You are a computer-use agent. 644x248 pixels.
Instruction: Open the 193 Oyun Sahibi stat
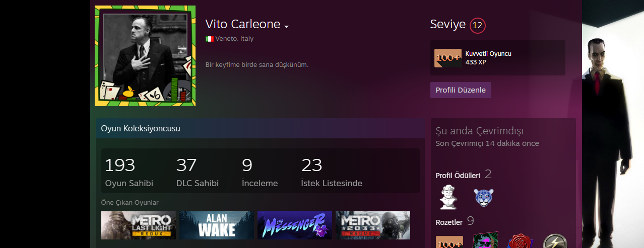point(129,172)
